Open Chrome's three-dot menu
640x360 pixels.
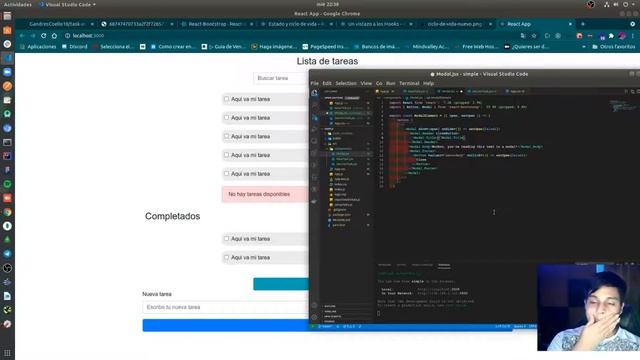633,36
